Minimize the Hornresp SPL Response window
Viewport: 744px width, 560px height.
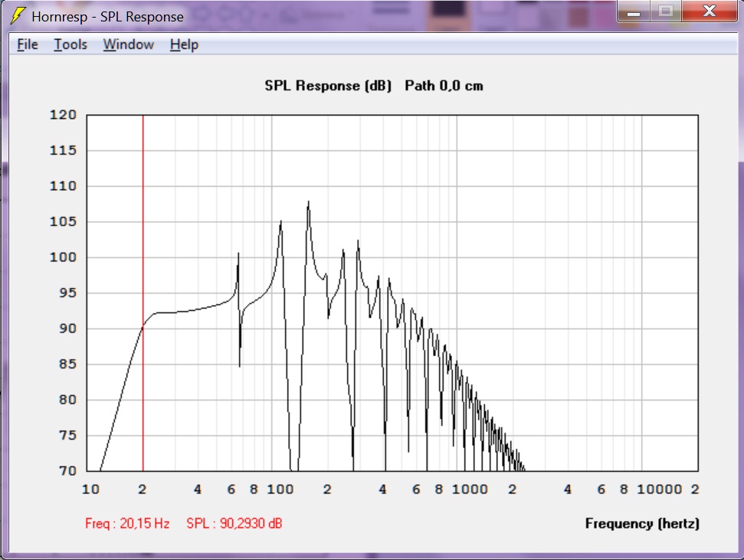[x=634, y=11]
